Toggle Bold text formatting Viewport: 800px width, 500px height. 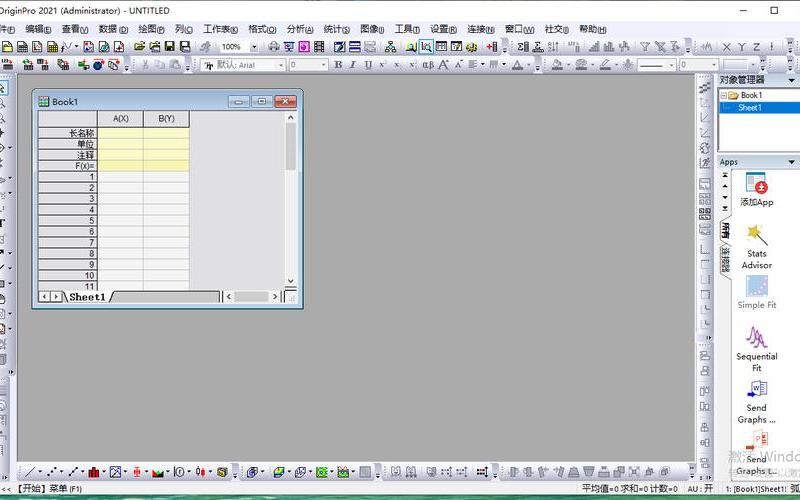pyautogui.click(x=338, y=65)
